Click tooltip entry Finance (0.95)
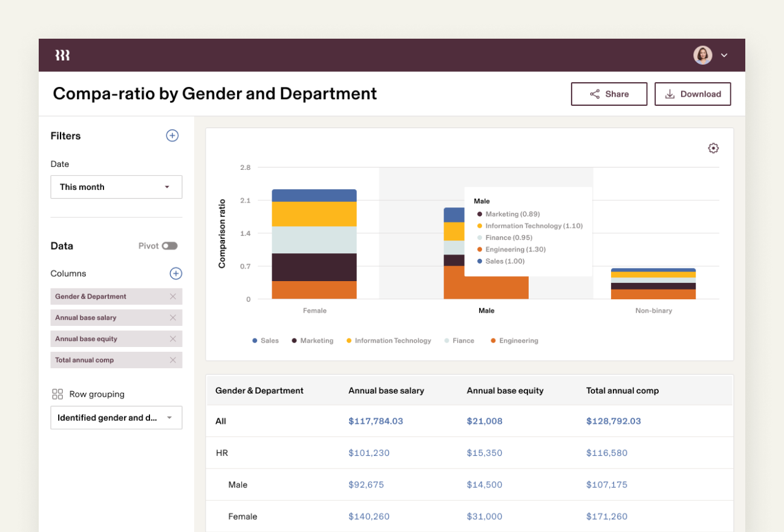 (505, 238)
